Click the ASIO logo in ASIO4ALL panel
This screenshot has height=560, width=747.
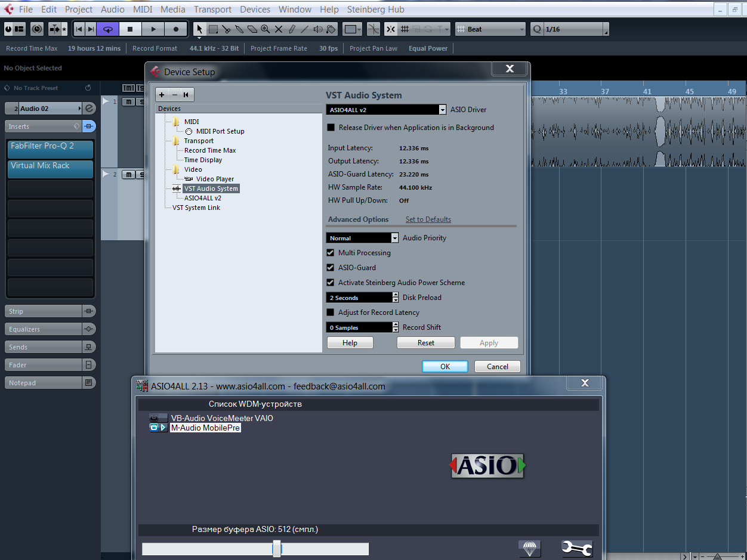pos(488,465)
